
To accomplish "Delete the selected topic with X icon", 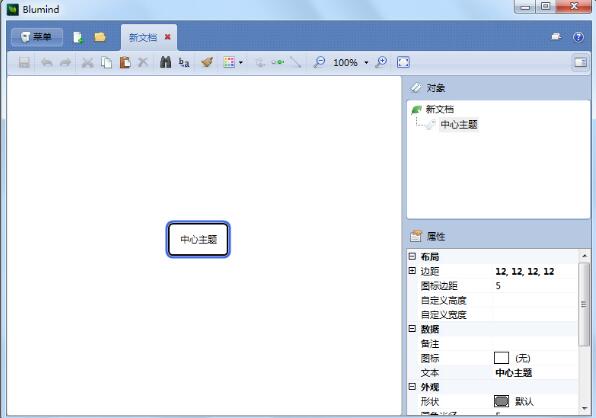I will 143,62.
